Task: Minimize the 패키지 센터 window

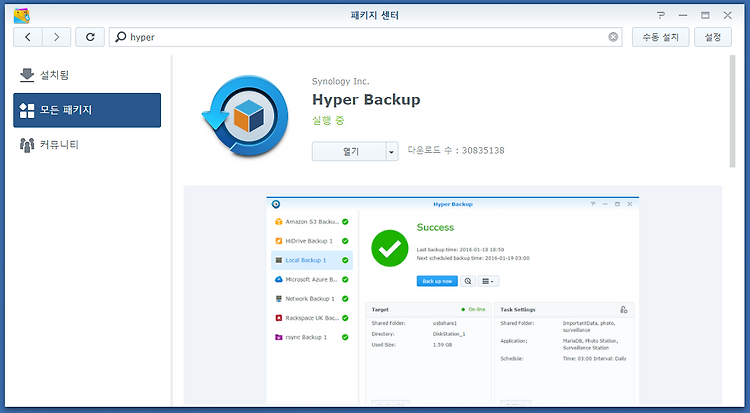Action: click(683, 15)
